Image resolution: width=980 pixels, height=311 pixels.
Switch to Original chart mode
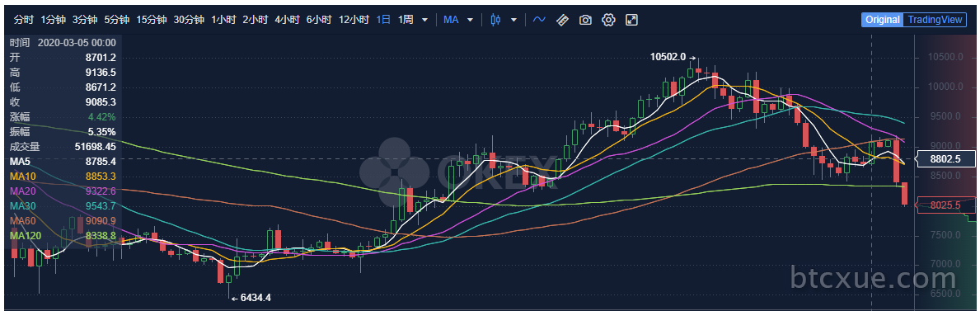pos(883,20)
